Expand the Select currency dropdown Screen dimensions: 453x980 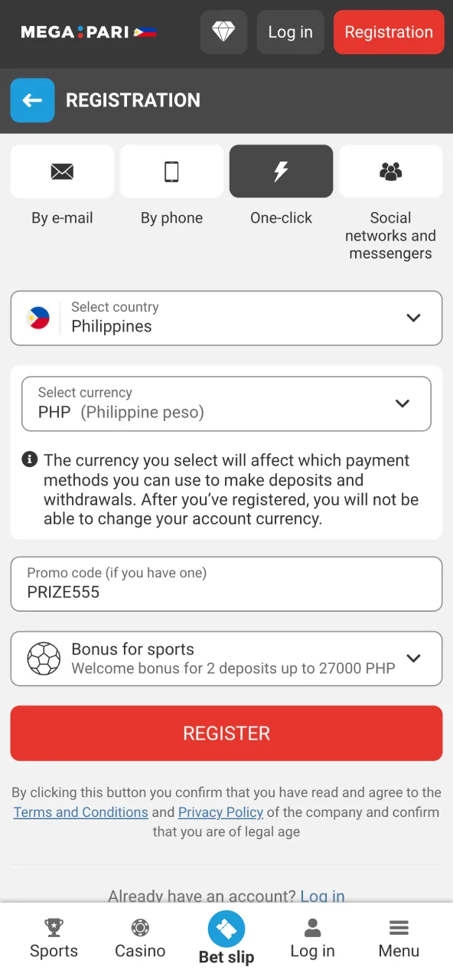[x=226, y=403]
